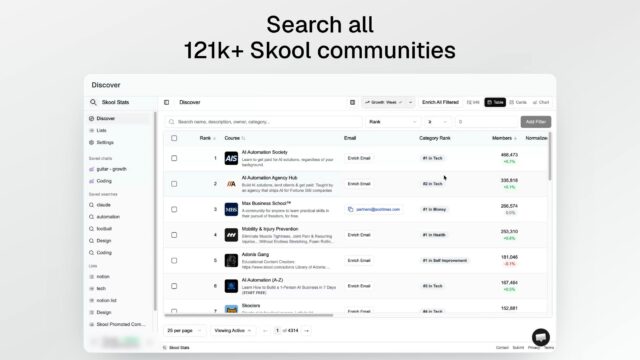The image size is (640, 360).
Task: Sort by the Course column header
Action: [235, 138]
